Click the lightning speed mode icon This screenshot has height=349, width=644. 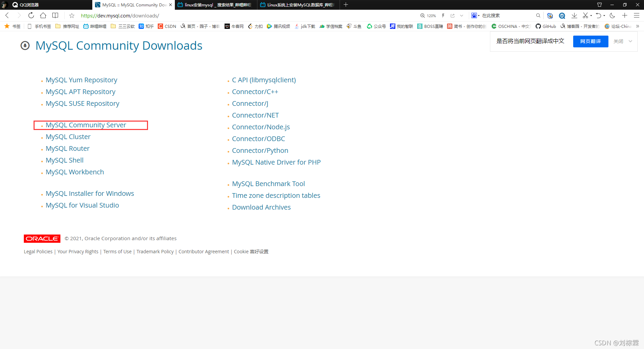tap(443, 15)
